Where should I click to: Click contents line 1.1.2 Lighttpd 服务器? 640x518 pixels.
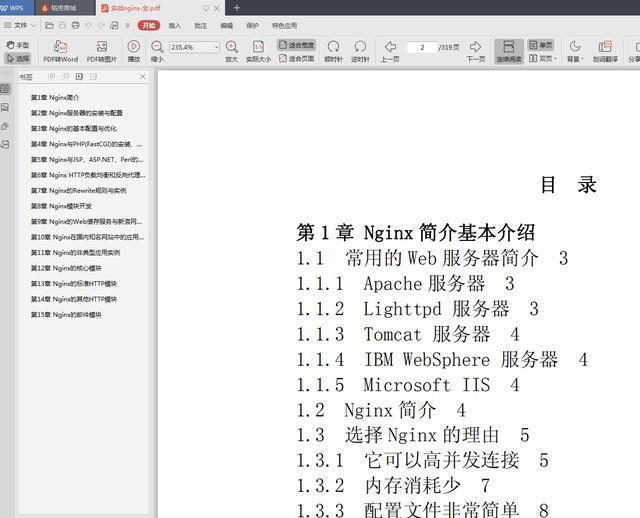pyautogui.click(x=418, y=309)
